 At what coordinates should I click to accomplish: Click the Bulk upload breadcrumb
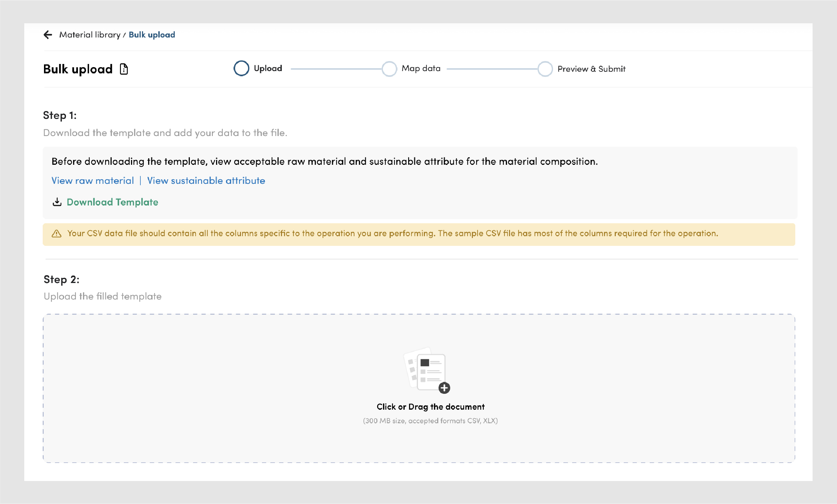tap(152, 35)
